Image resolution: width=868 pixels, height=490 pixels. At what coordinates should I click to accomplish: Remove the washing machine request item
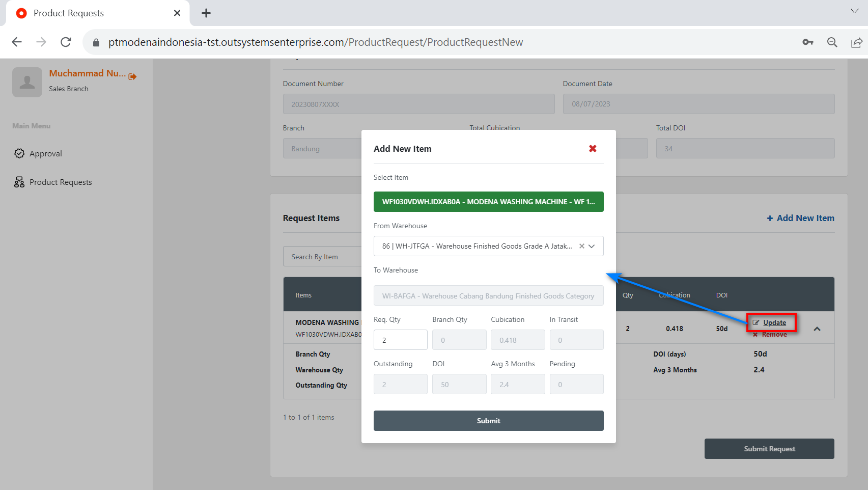coord(773,335)
